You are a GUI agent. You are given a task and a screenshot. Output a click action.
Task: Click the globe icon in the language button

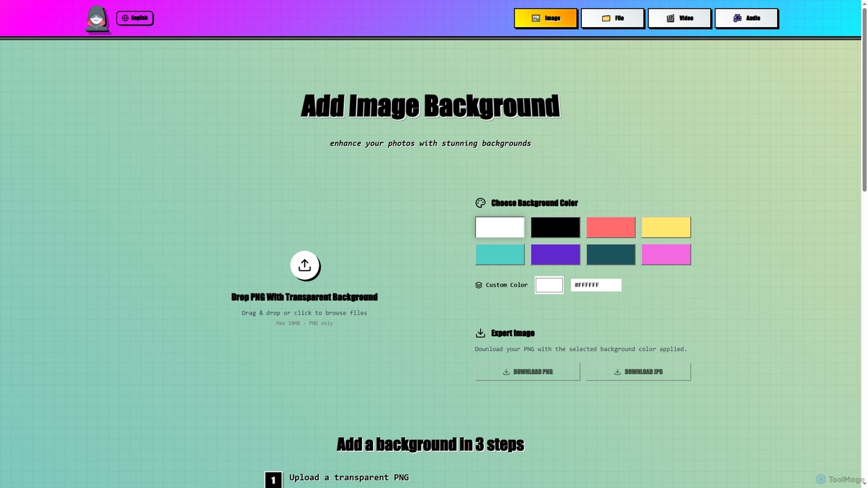[x=125, y=18]
